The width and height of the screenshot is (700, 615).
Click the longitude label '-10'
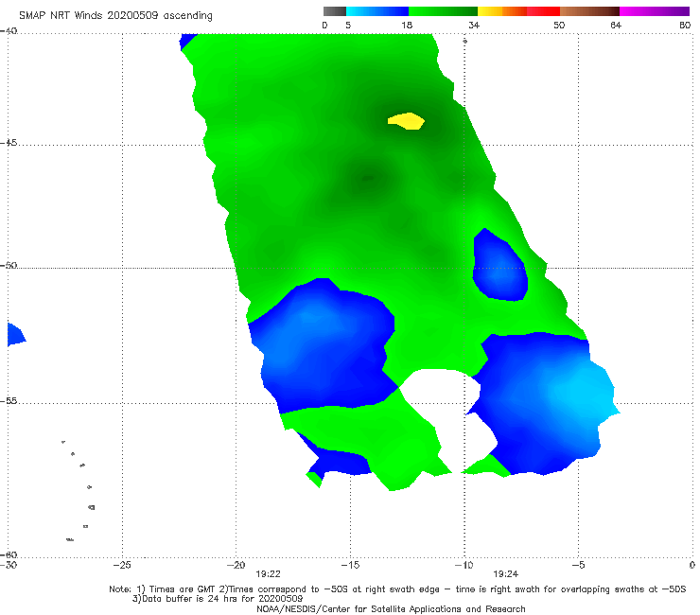coord(464,565)
